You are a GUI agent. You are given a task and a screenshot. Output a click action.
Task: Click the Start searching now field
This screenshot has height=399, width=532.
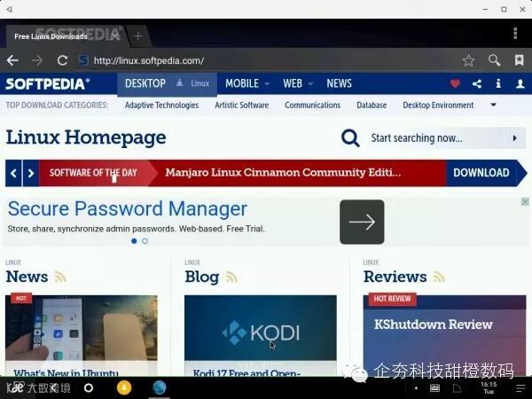coord(436,138)
